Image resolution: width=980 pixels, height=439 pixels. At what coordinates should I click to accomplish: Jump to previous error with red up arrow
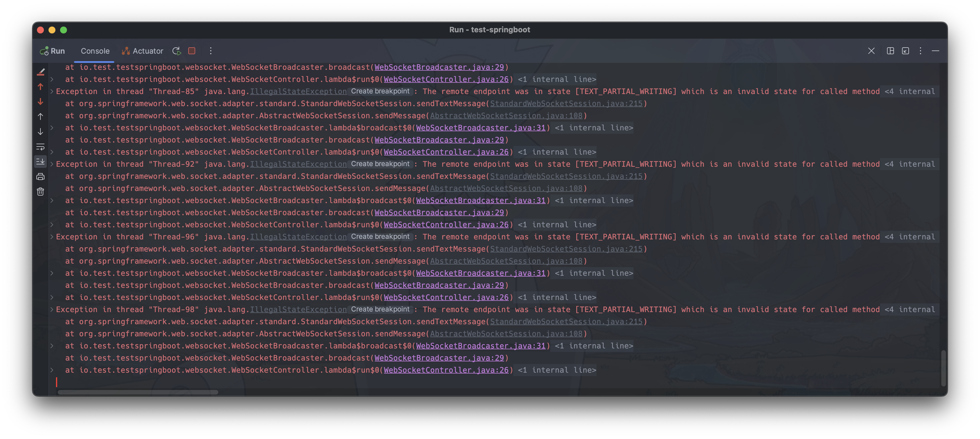point(40,87)
